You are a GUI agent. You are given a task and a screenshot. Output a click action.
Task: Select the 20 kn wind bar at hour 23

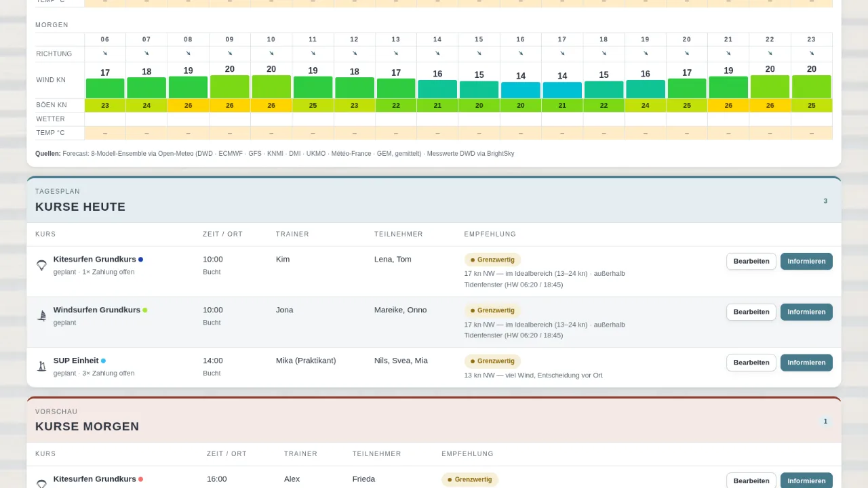coord(812,87)
